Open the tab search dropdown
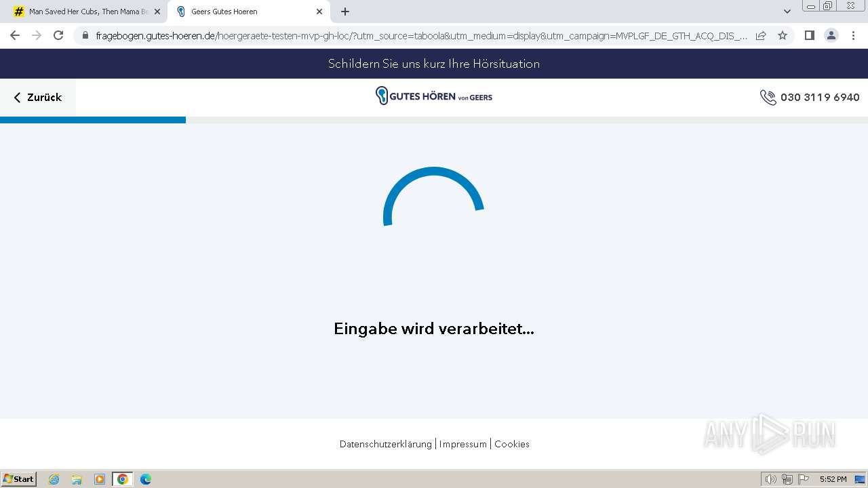 (x=787, y=12)
